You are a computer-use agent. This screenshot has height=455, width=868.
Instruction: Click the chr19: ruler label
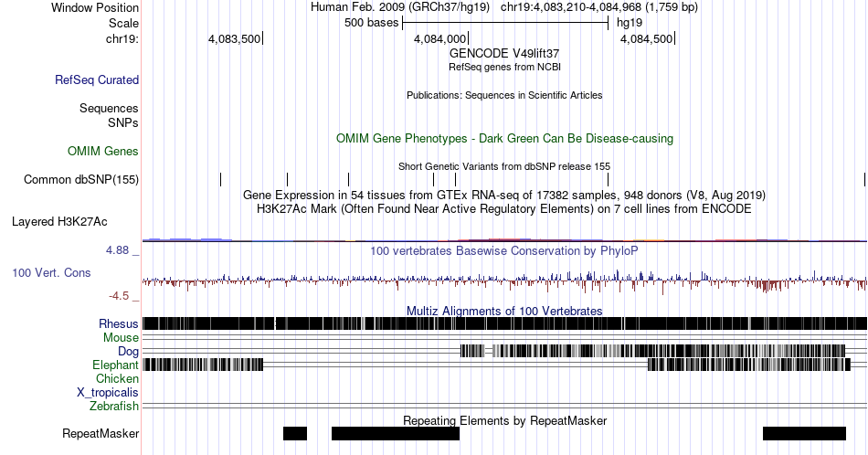[122, 38]
